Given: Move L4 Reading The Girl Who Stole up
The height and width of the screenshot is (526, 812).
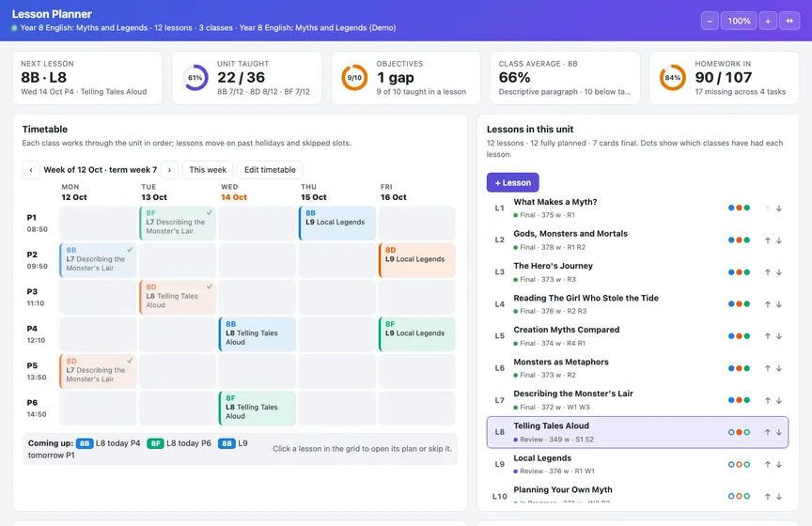Looking at the screenshot, I should 768,304.
